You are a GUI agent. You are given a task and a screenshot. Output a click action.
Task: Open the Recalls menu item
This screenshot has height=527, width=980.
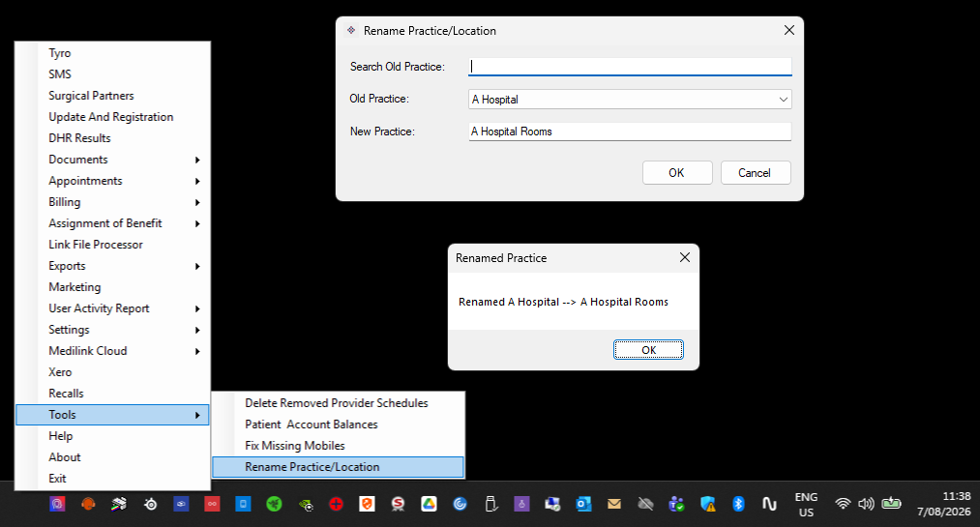tap(112, 393)
